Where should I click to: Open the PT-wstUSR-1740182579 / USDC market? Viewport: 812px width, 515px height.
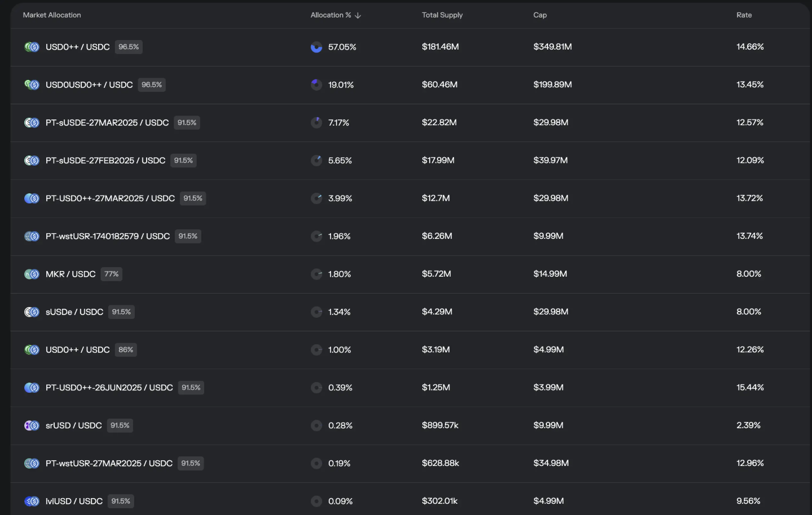[108, 236]
